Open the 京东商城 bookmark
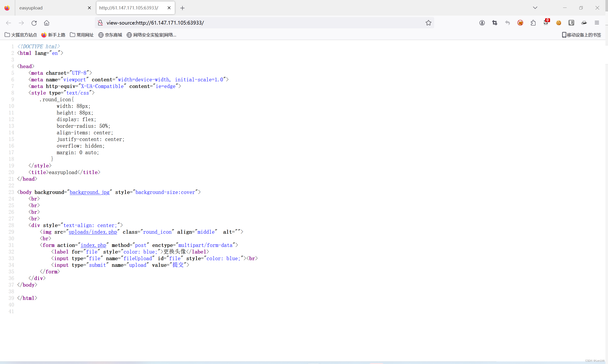The width and height of the screenshot is (608, 364). (x=110, y=35)
